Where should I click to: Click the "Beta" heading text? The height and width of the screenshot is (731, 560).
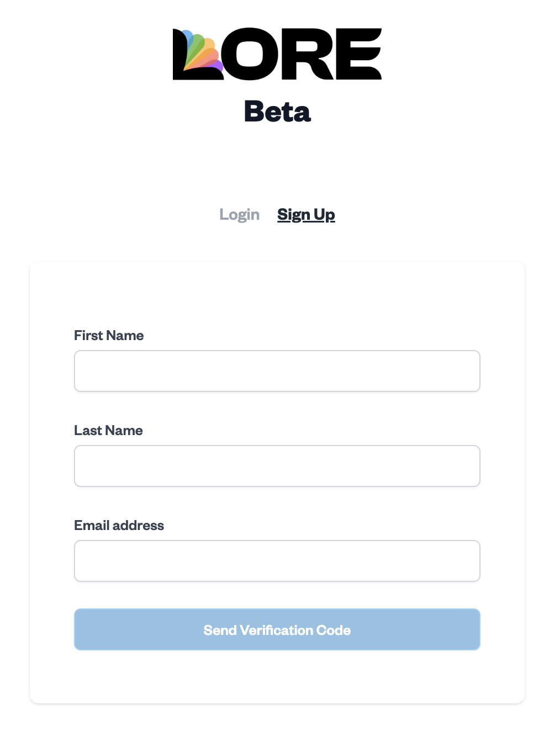277,112
